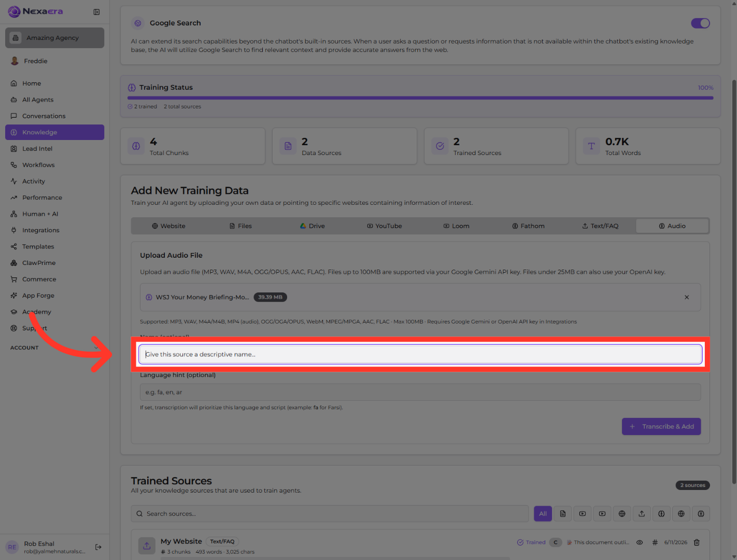Switch to the Fathom tab
The image size is (737, 560).
529,226
